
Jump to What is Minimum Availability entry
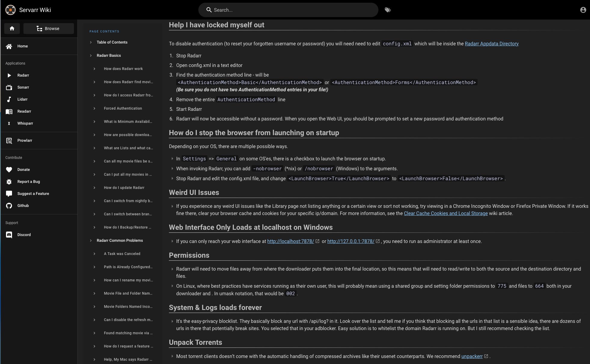point(128,122)
